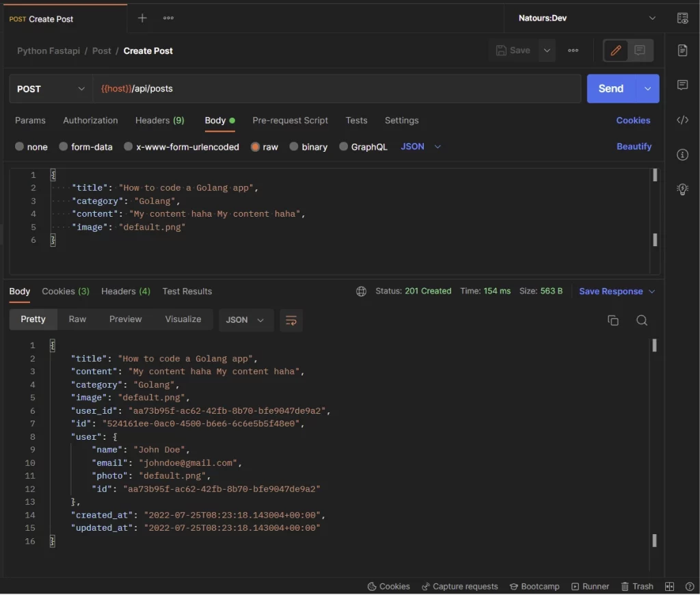Open environment quick look eye icon
700x595 pixels.
coord(682,18)
